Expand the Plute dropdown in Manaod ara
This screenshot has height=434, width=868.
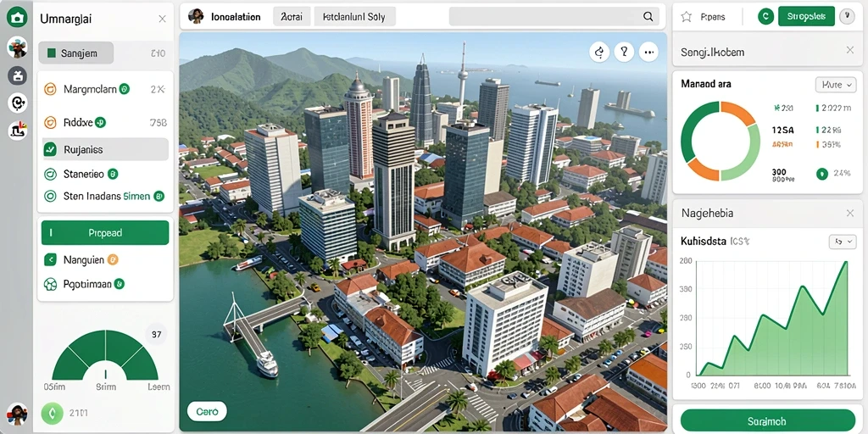836,85
